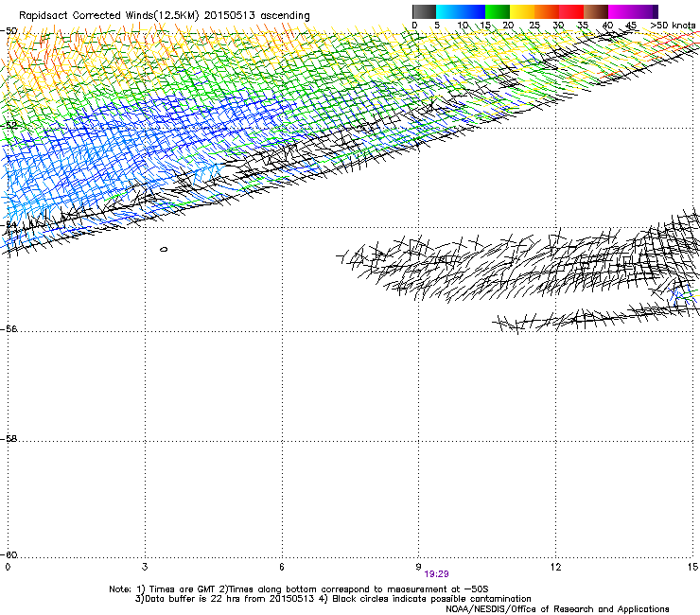Click the 12 longitude axis label
700x615 pixels.
(x=555, y=567)
